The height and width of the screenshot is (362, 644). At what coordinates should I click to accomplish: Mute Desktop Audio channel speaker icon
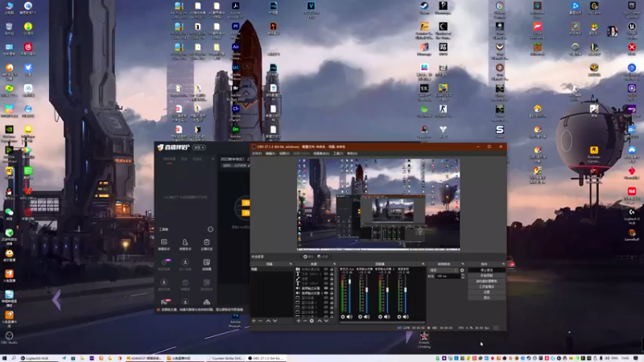406,317
